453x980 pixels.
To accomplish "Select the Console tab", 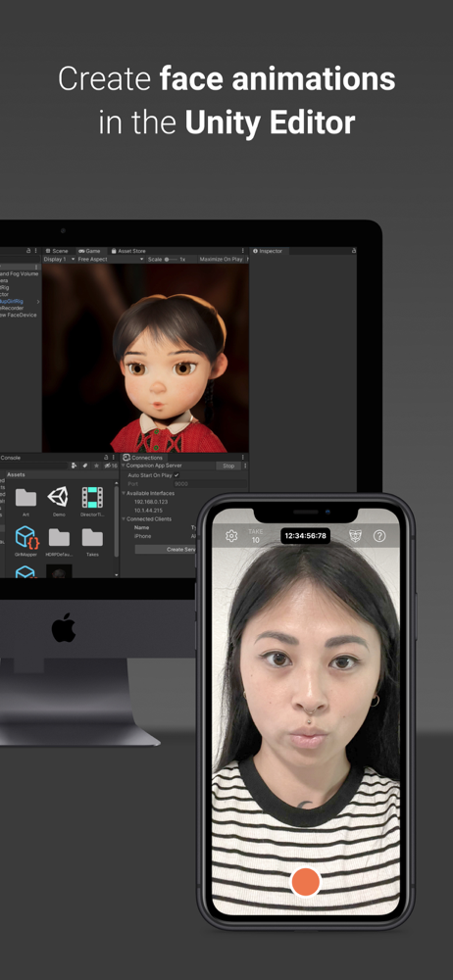I will pyautogui.click(x=10, y=458).
